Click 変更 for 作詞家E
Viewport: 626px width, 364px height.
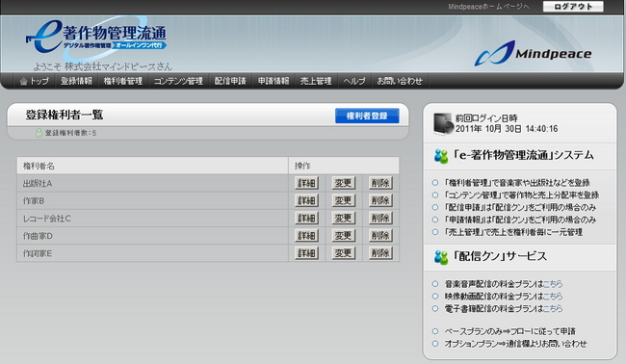click(344, 253)
